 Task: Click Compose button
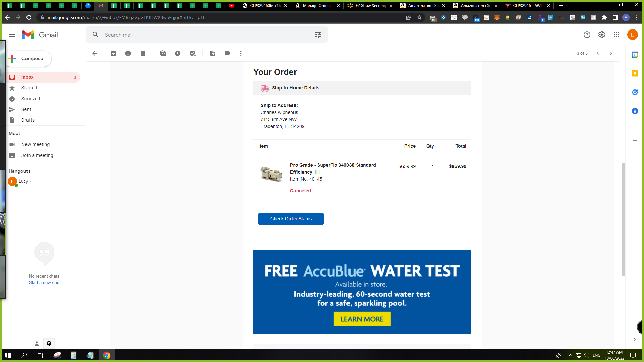pos(30,59)
